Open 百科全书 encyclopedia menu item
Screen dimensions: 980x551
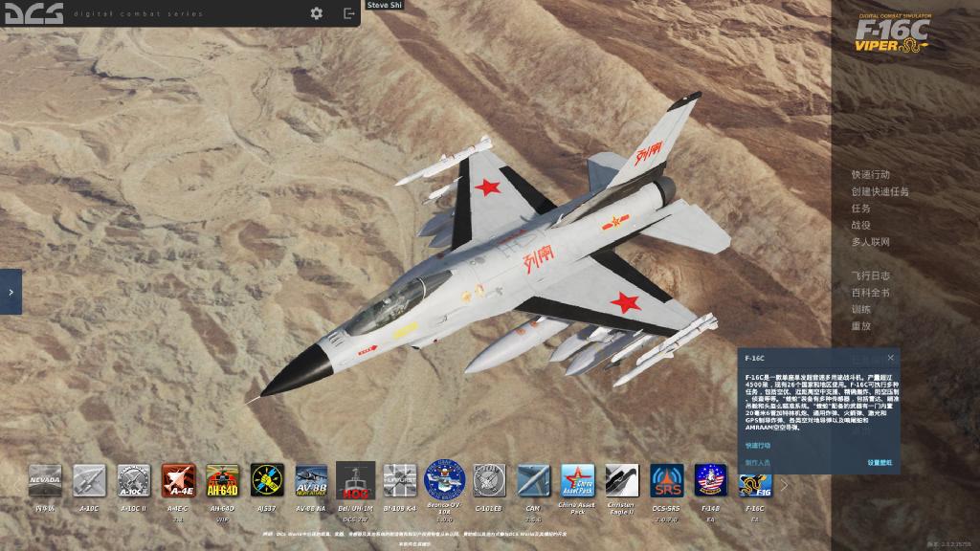tap(870, 293)
